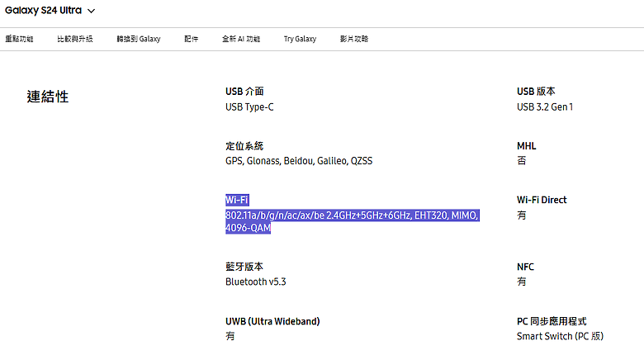644x355 pixels.
Task: Click the Try Galaxy tab
Action: (300, 39)
